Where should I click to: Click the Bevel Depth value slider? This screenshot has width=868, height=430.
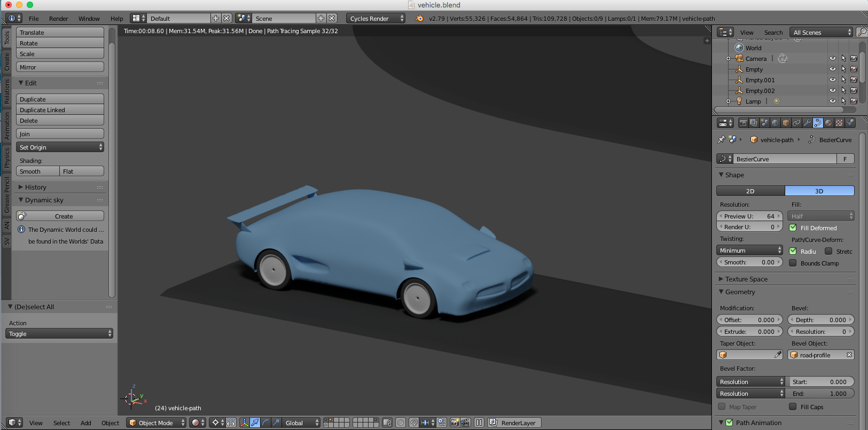tap(821, 320)
